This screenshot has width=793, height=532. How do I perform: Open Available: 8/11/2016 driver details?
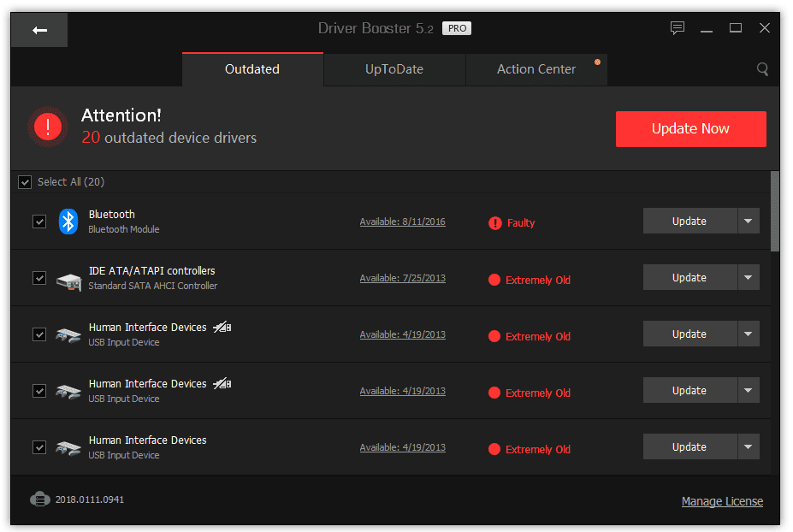(x=403, y=222)
